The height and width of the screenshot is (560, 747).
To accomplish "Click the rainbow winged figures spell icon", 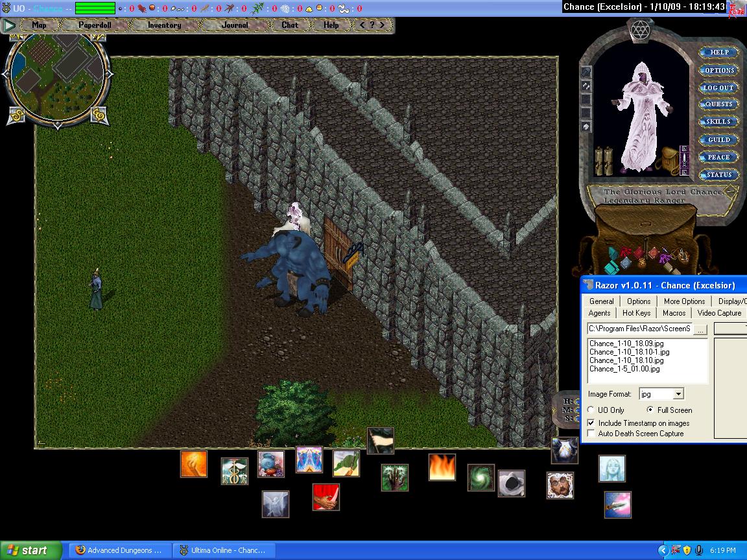I will [309, 460].
